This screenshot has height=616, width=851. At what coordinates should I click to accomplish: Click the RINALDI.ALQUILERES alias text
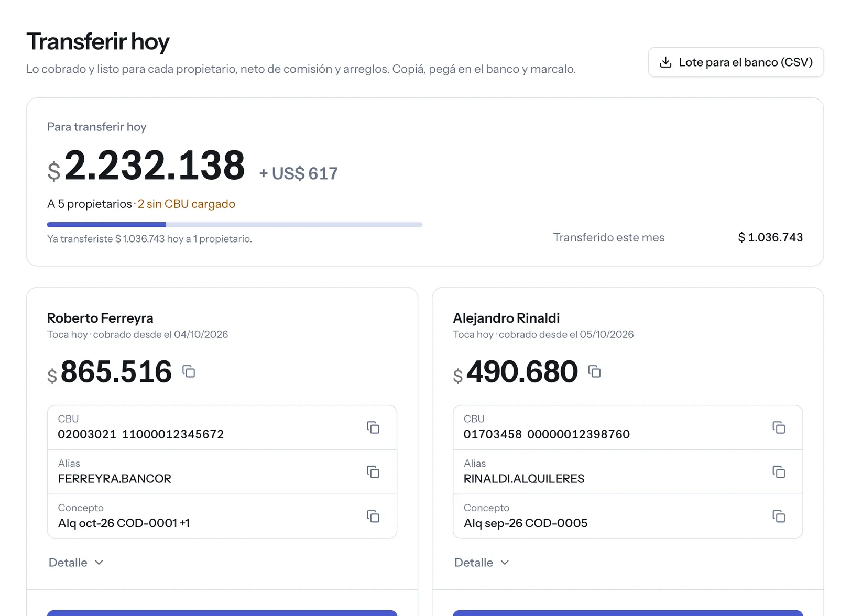click(x=524, y=479)
